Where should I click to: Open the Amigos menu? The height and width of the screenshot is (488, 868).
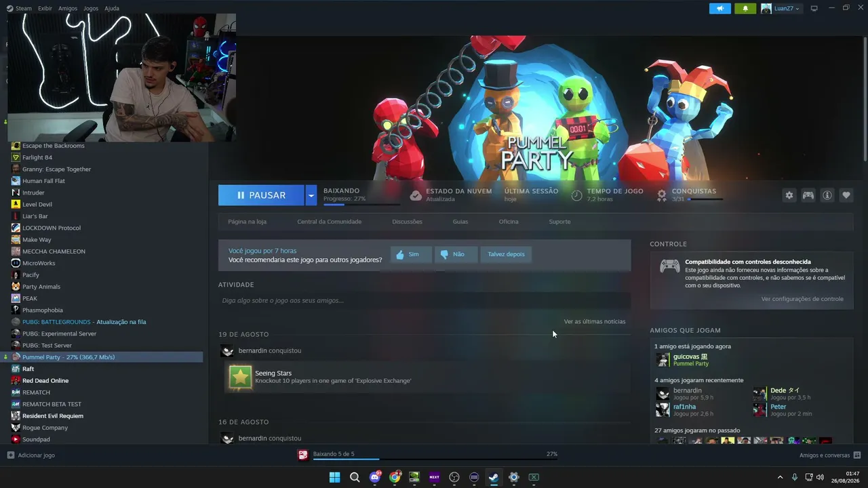point(68,8)
